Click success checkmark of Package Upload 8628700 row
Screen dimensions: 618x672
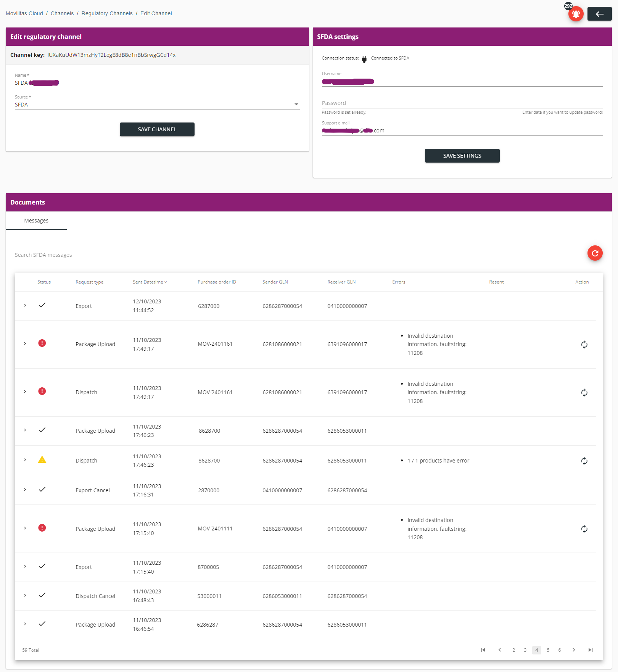[x=42, y=430]
